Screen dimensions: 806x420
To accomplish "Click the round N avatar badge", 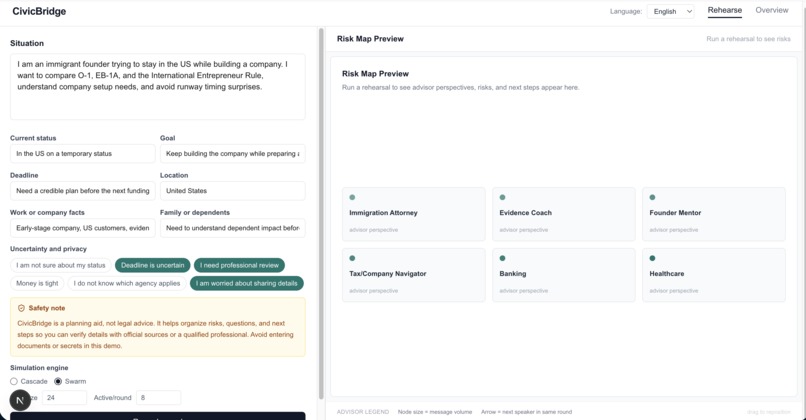I will (20, 400).
